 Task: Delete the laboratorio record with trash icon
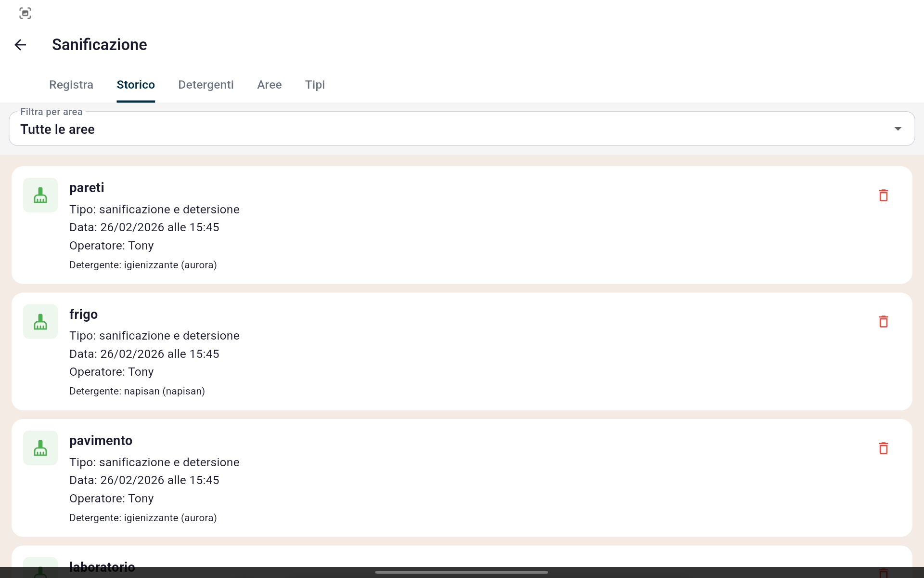[x=883, y=572]
